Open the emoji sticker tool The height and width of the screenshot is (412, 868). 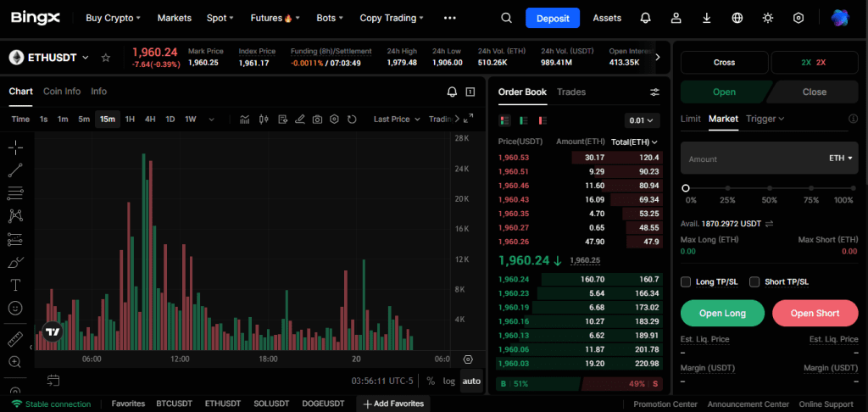tap(15, 308)
